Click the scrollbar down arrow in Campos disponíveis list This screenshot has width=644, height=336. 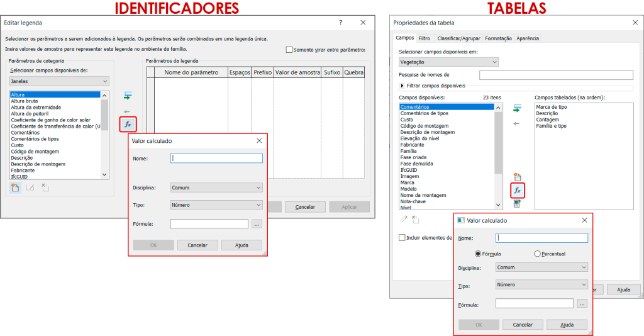pos(498,206)
